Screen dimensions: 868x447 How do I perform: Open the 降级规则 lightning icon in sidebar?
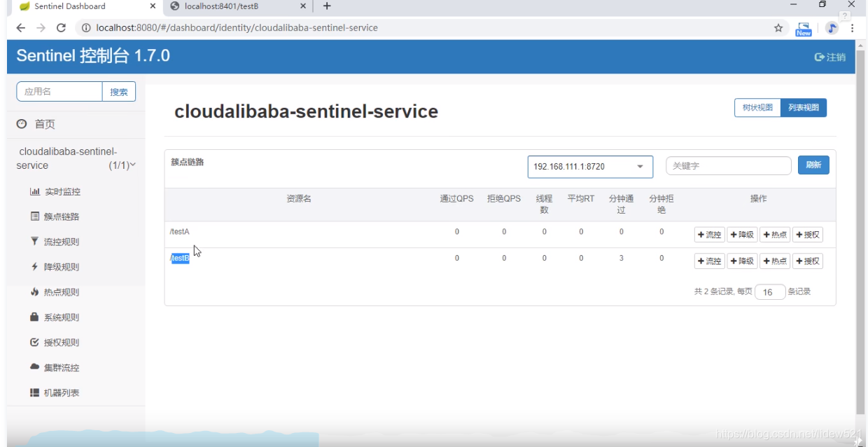35,267
